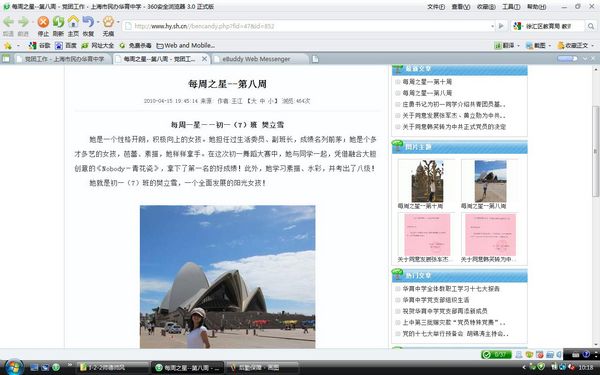Click the 翻译 translate toolbar button

(x=504, y=46)
